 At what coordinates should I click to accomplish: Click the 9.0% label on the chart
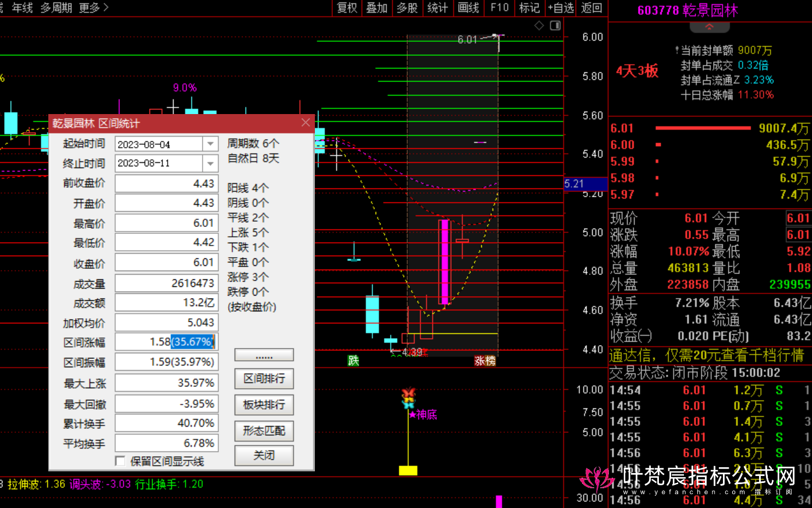(x=185, y=88)
